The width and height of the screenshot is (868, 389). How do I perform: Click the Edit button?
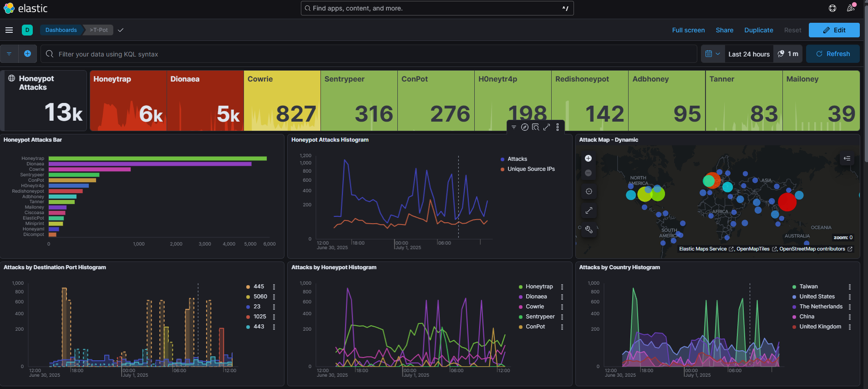click(834, 30)
